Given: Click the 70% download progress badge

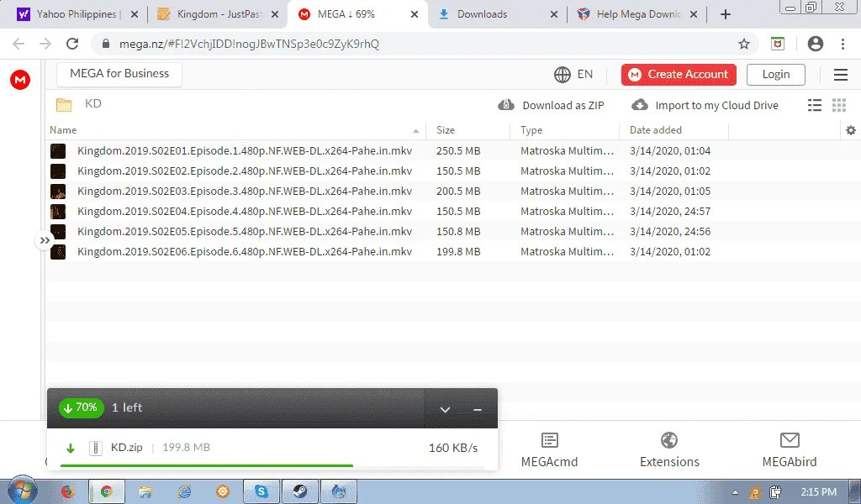Looking at the screenshot, I should pos(82,407).
